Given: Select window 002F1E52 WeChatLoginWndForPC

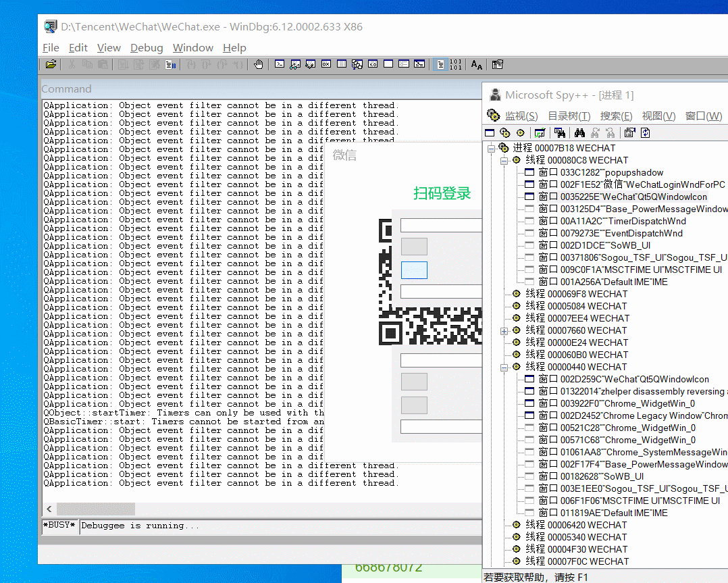Looking at the screenshot, I should (x=631, y=184).
